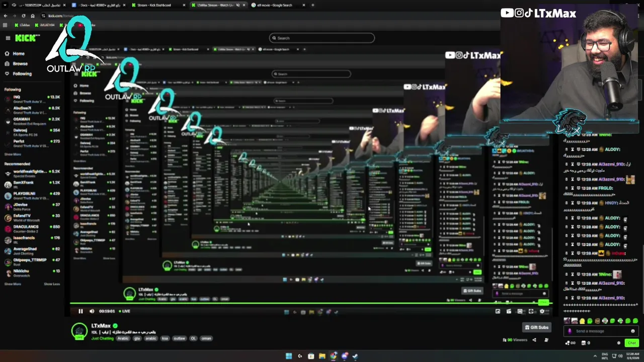This screenshot has width=644, height=362.
Task: Pause the live stream
Action: point(80,311)
